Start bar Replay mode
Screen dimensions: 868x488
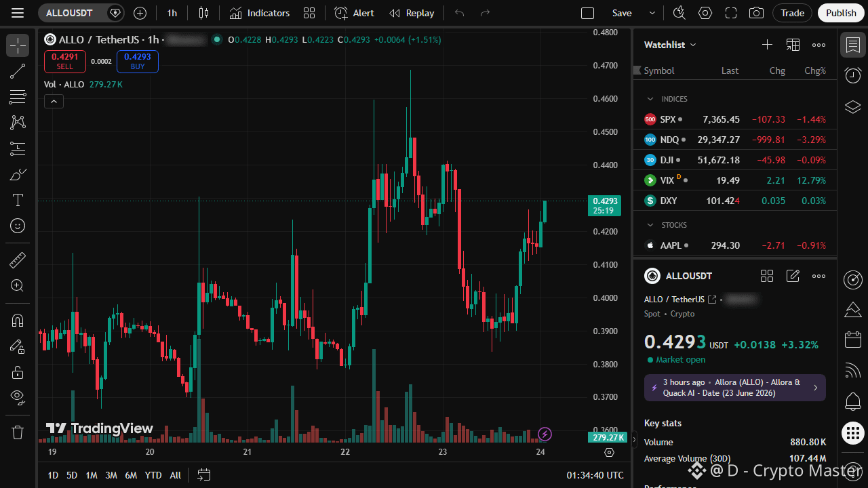(x=412, y=13)
